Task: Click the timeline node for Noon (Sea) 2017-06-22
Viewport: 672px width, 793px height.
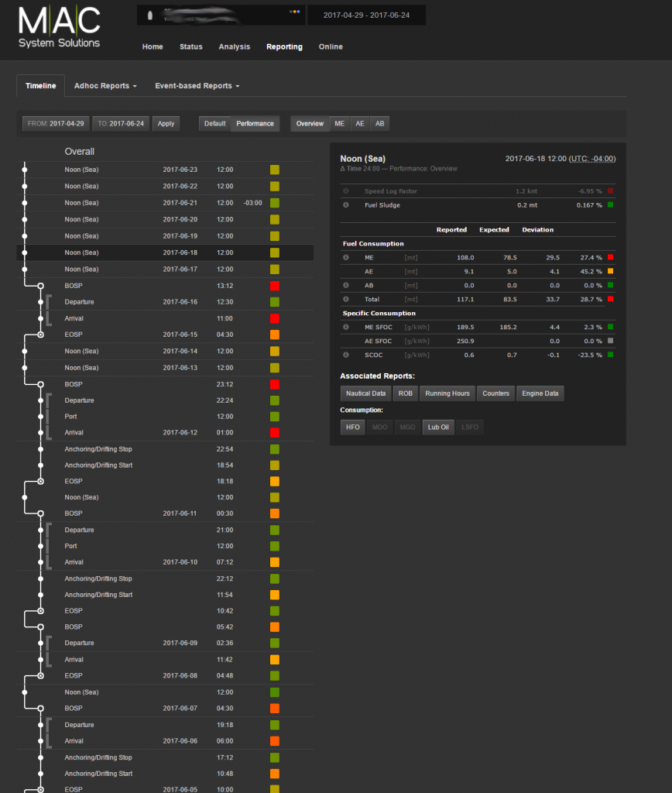Action: point(25,187)
